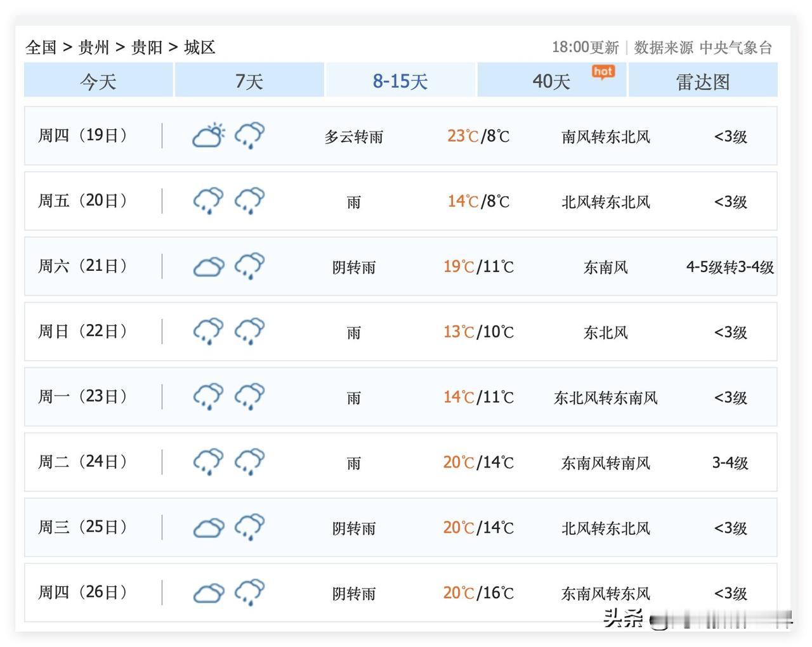This screenshot has width=812, height=647.
Task: Click the night rain icon for 周日（22日）
Action: (x=249, y=331)
